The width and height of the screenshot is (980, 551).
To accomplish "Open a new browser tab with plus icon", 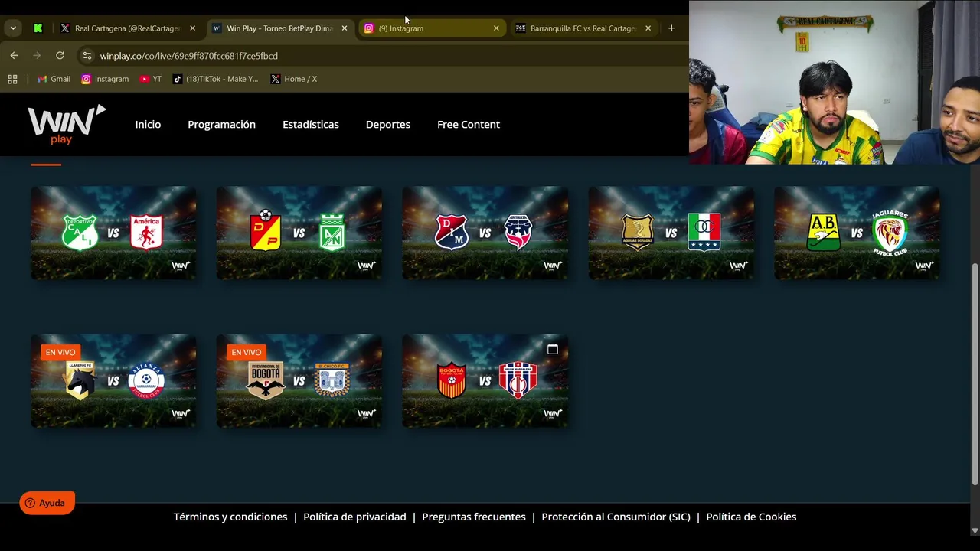I will [x=671, y=28].
